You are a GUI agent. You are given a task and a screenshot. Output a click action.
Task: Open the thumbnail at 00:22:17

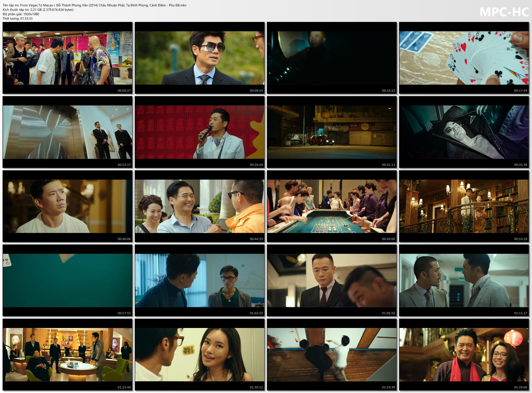68,132
